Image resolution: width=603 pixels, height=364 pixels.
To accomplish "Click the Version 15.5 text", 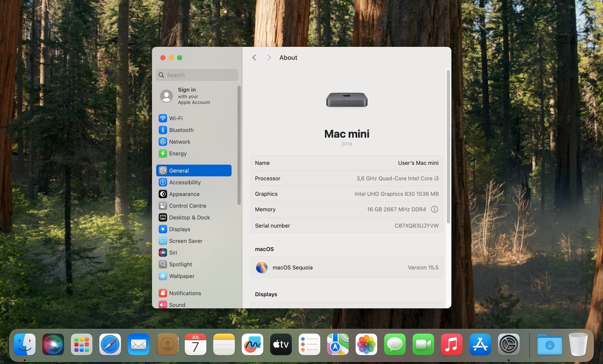I will [423, 268].
